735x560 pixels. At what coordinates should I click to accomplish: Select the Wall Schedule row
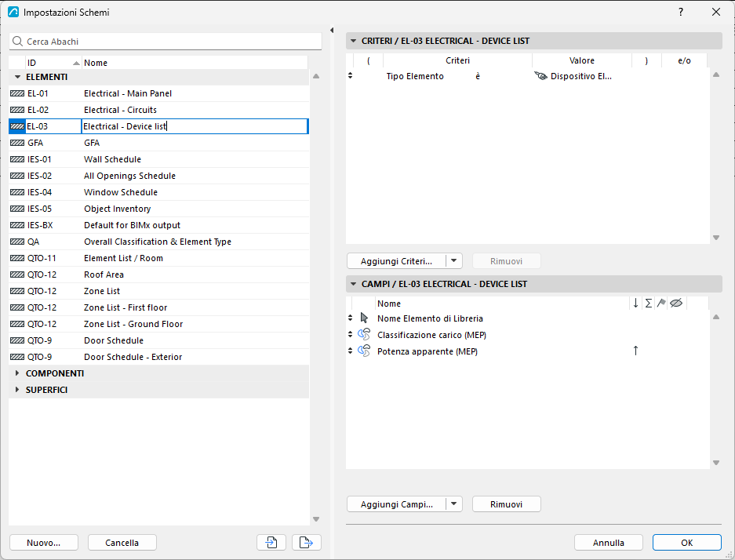pyautogui.click(x=159, y=159)
